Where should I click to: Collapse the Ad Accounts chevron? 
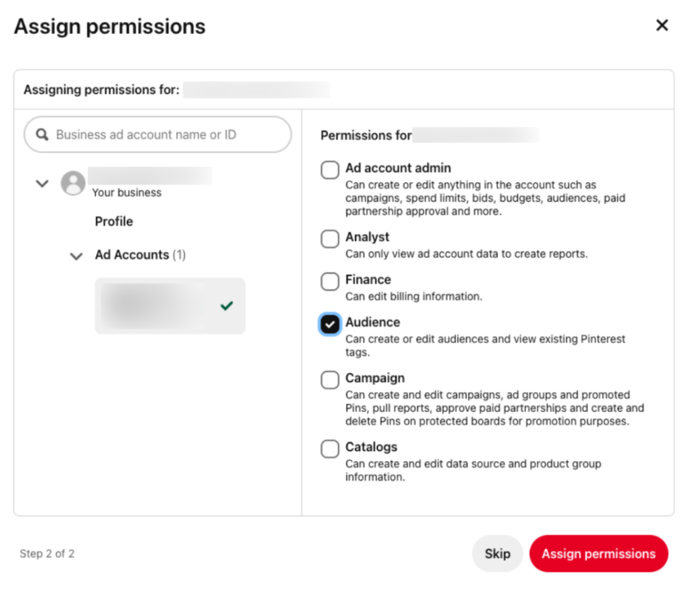click(x=76, y=256)
